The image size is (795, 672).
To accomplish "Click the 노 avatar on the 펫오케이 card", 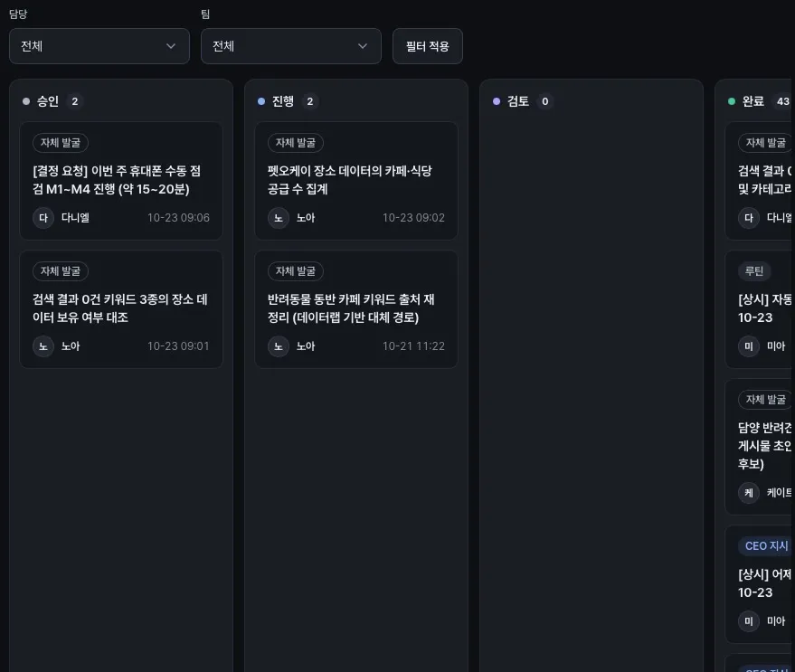I will (x=279, y=218).
